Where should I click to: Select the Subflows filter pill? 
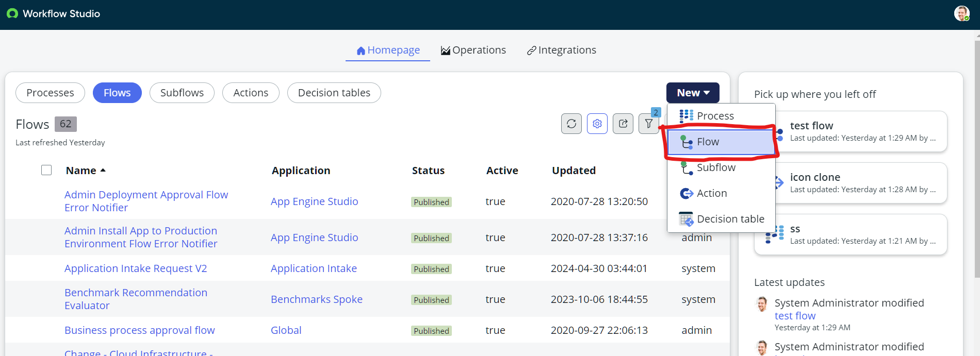(182, 93)
